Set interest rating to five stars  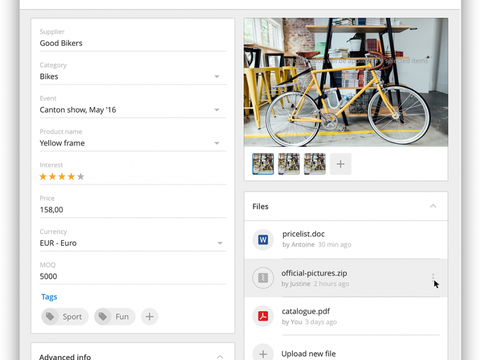[x=81, y=177]
